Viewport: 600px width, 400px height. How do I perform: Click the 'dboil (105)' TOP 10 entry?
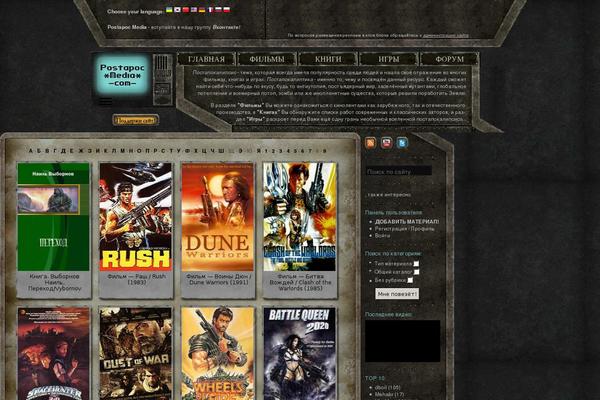point(387,387)
